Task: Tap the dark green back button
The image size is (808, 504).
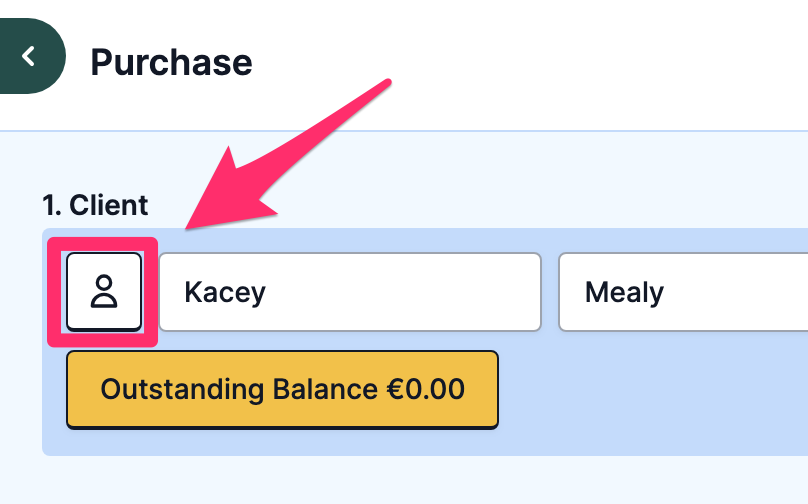Action: coord(29,56)
